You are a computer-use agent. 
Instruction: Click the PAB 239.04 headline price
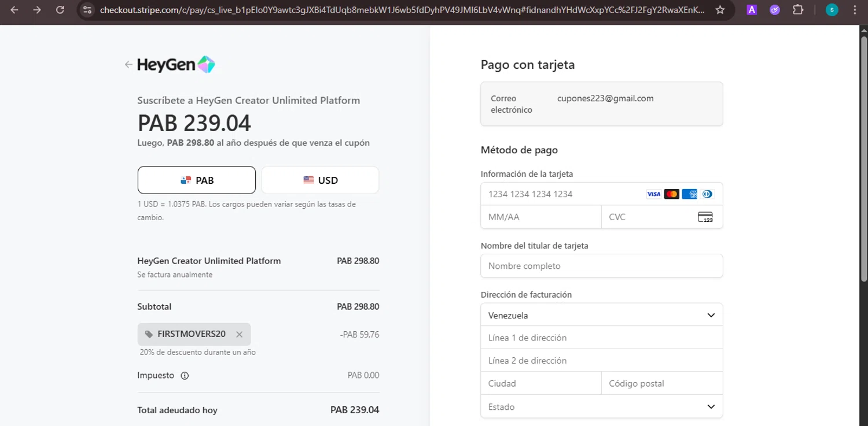click(194, 123)
